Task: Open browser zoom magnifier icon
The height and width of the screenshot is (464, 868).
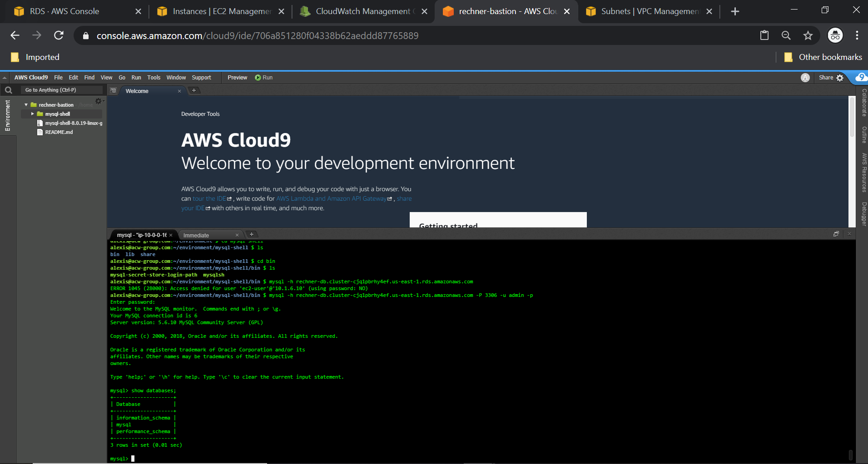Action: coord(786,35)
